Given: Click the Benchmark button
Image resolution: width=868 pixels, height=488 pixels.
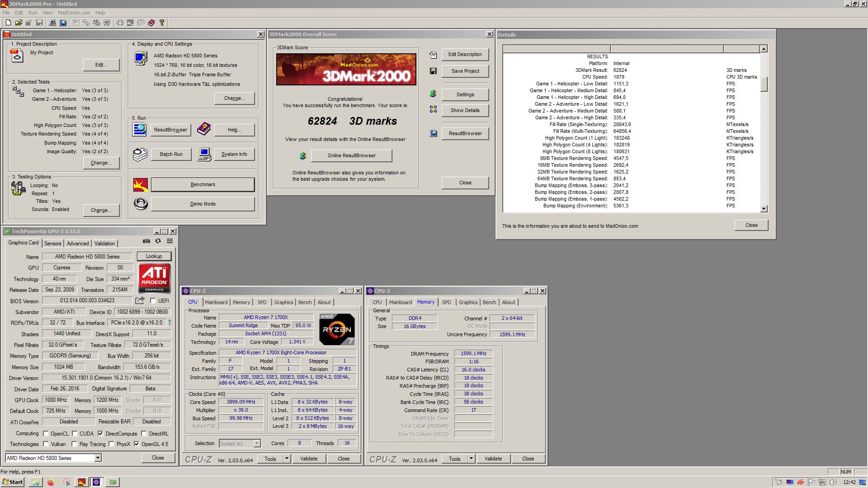Looking at the screenshot, I should pyautogui.click(x=203, y=184).
